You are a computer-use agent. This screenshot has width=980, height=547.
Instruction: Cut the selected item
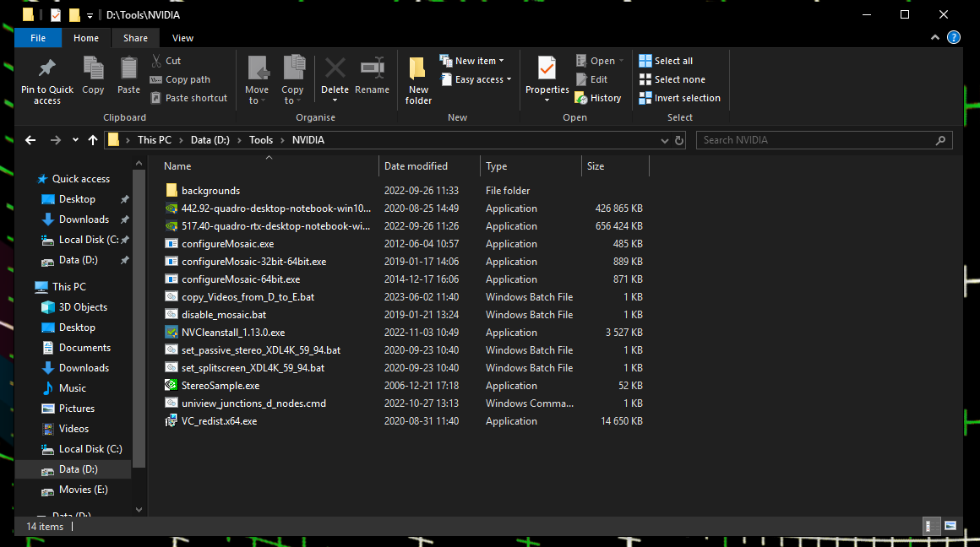[x=166, y=61]
